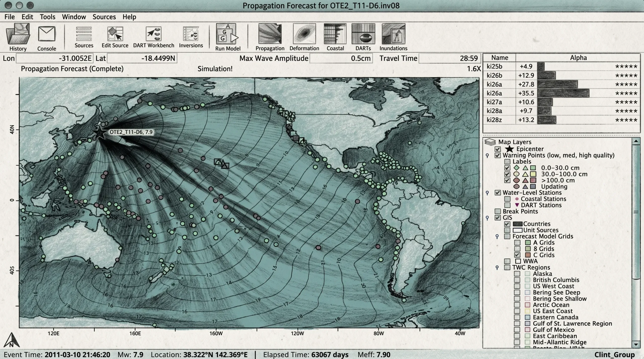Show the Propagation view icon

click(270, 34)
